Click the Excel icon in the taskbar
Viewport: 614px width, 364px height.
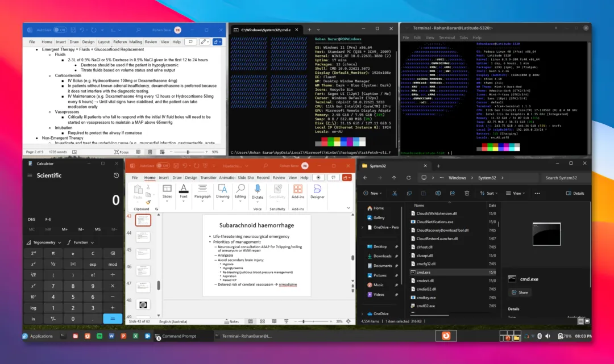(135, 336)
